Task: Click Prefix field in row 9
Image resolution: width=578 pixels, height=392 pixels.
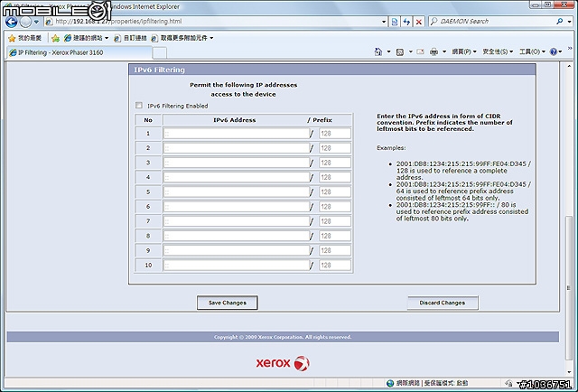Action: click(335, 250)
